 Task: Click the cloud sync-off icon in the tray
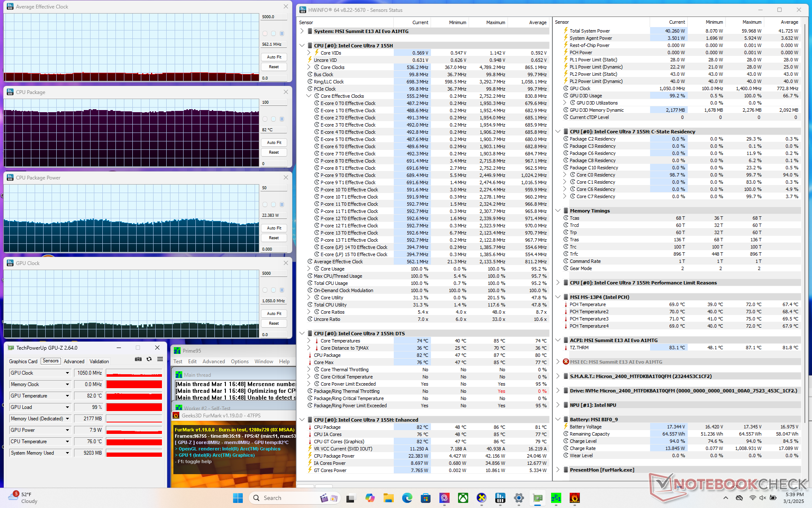click(x=739, y=498)
